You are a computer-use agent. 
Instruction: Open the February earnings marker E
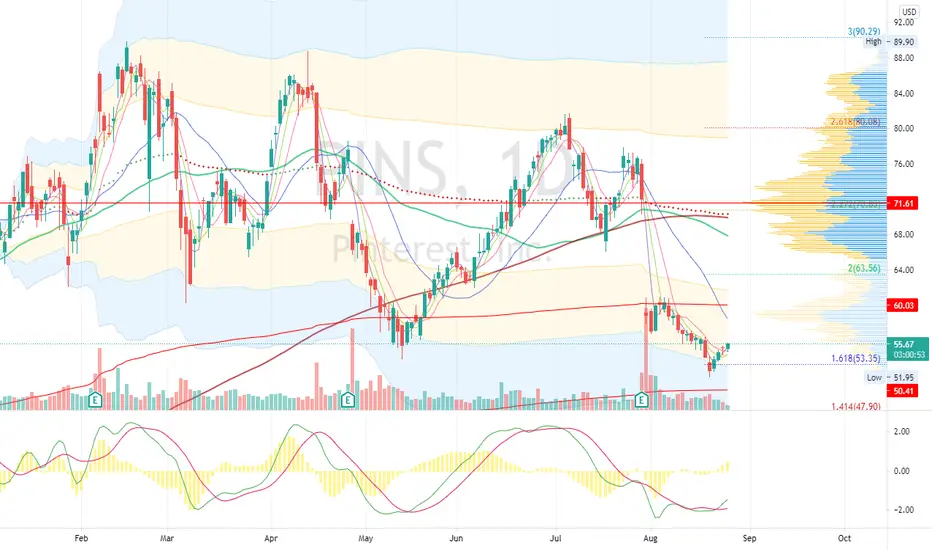95,400
